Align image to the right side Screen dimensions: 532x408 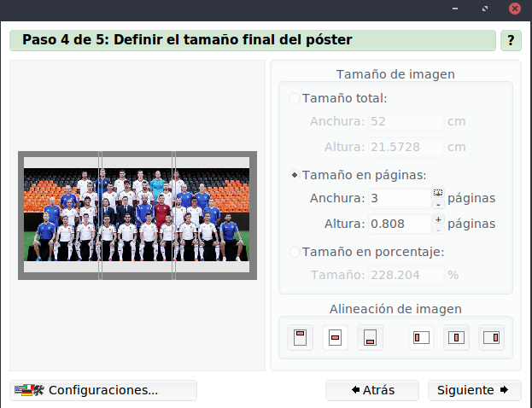[492, 337]
